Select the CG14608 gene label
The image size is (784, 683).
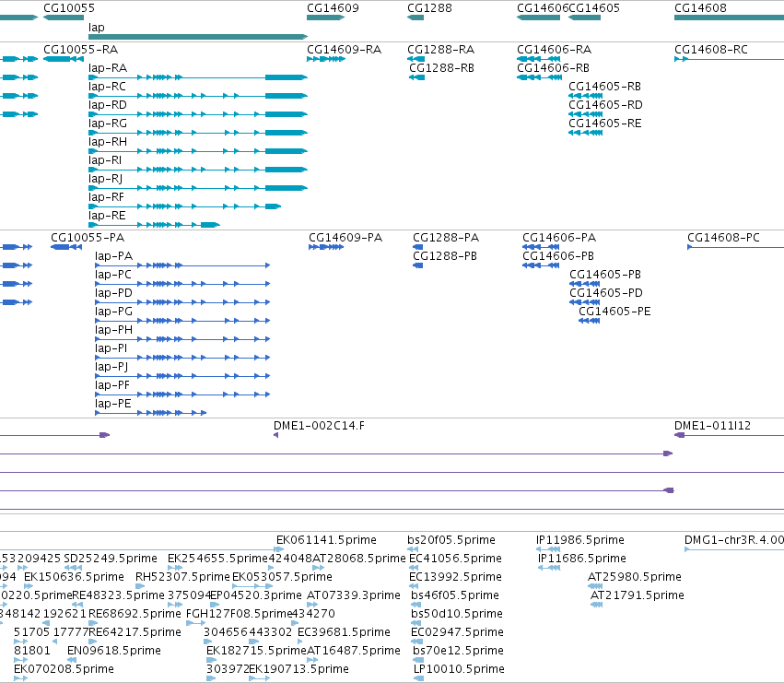click(x=700, y=8)
